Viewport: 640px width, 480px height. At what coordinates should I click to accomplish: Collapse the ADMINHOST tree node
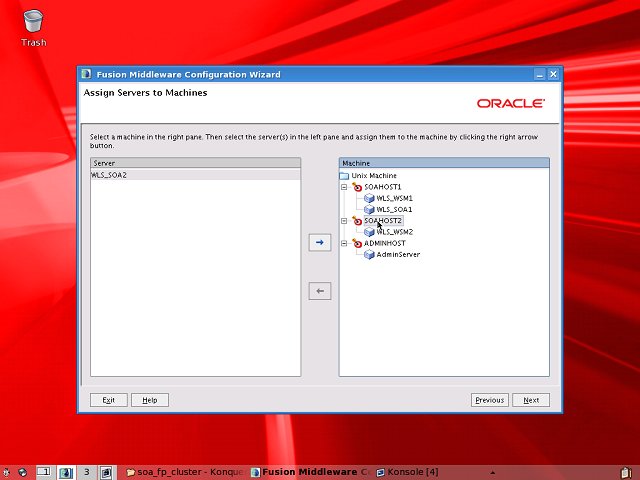(x=344, y=243)
